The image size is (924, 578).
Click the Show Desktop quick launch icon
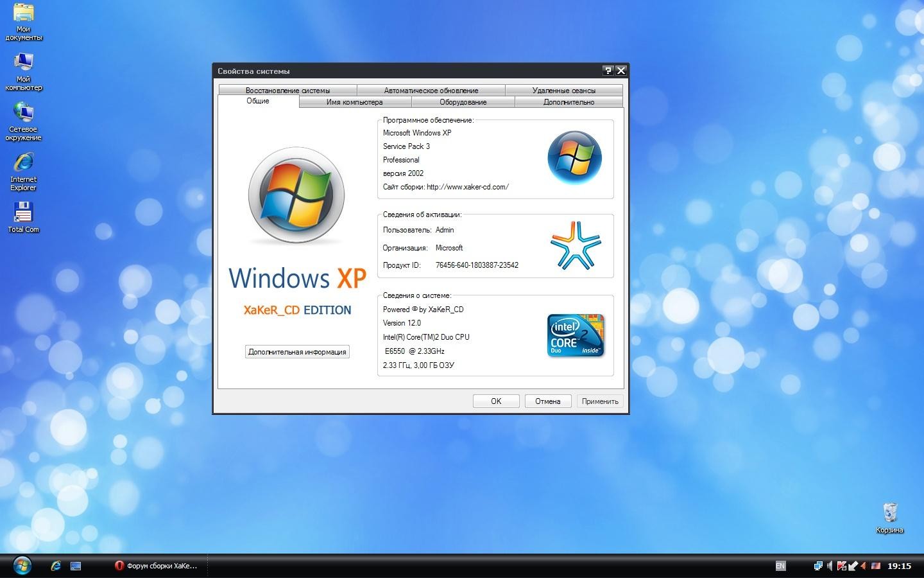point(76,566)
